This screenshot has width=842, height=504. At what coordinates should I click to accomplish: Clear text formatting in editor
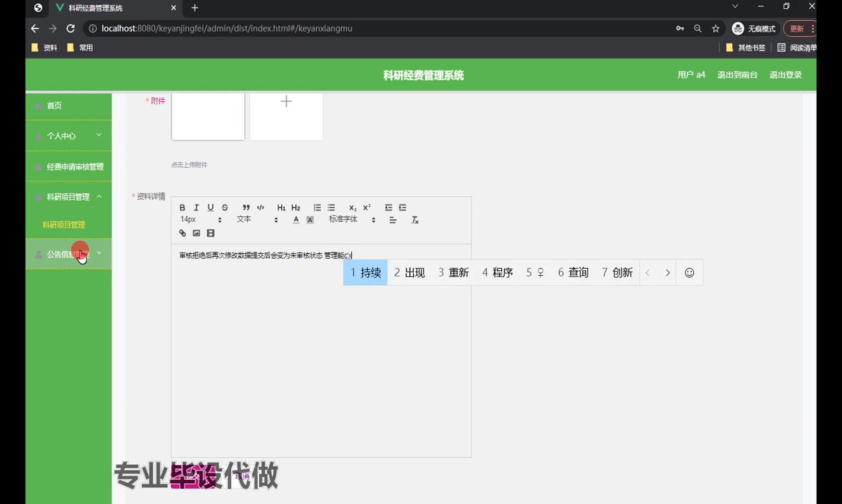pos(415,220)
